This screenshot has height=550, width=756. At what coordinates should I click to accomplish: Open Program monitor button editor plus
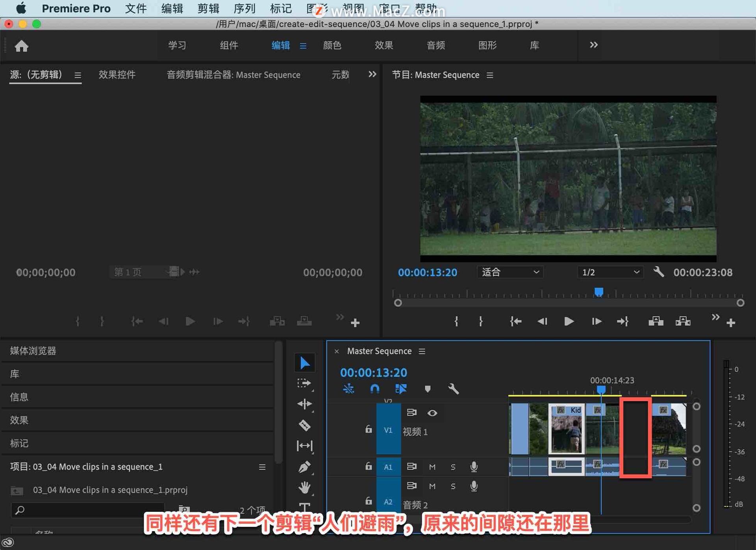[731, 323]
